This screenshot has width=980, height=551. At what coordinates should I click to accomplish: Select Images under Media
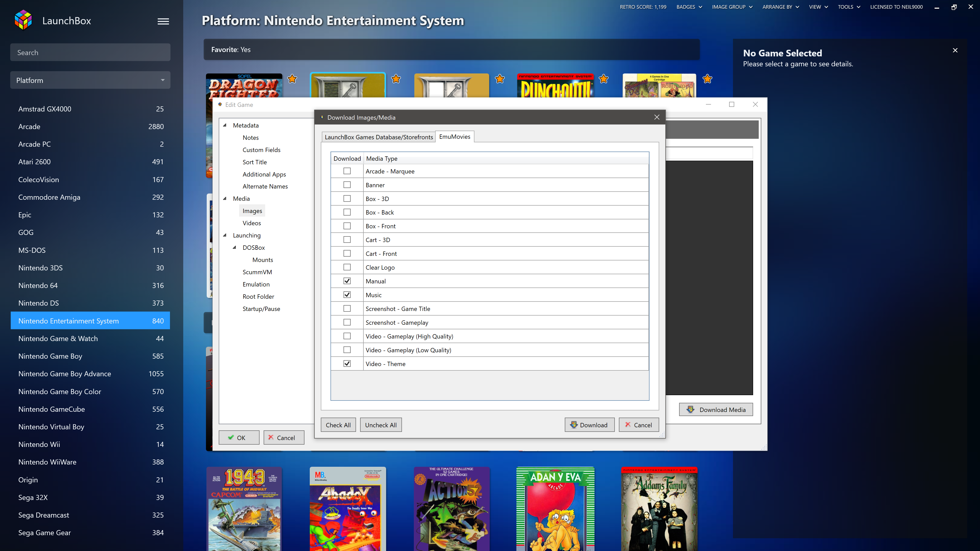252,211
